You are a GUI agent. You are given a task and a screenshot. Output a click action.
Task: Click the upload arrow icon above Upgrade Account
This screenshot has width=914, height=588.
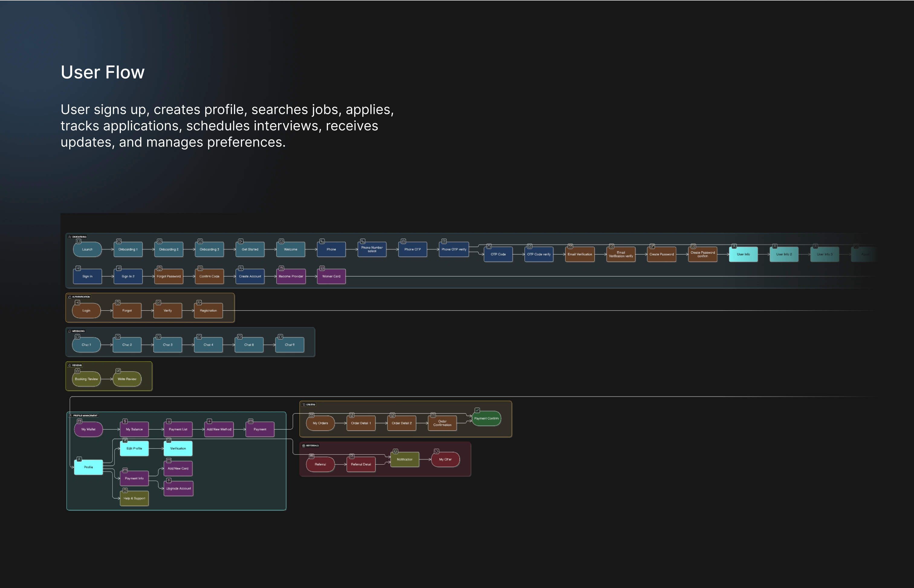click(x=169, y=480)
